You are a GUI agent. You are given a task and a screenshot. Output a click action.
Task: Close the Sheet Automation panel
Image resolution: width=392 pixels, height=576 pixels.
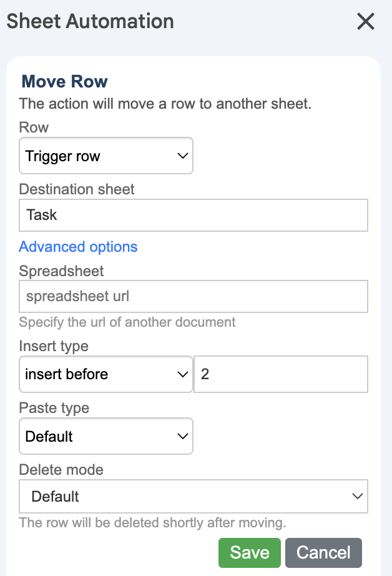click(x=365, y=22)
